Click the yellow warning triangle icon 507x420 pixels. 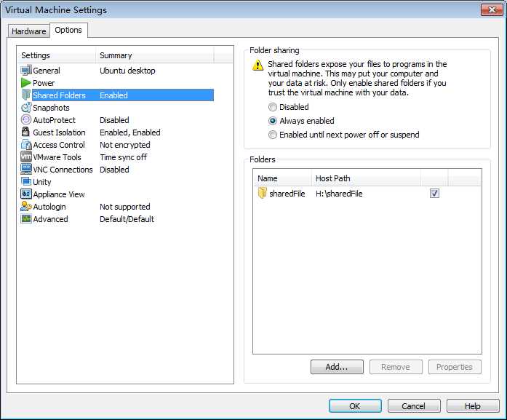point(258,65)
